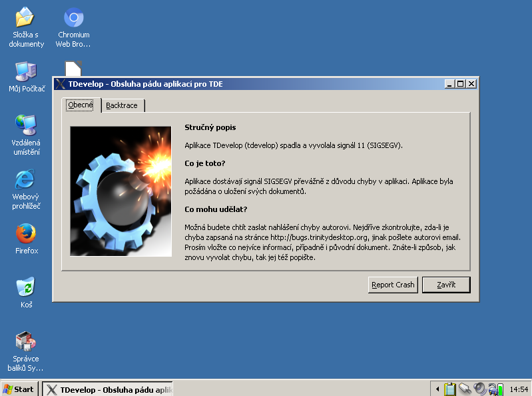Close the crash dialog with the X button
This screenshot has width=532, height=396.
pyautogui.click(x=471, y=84)
